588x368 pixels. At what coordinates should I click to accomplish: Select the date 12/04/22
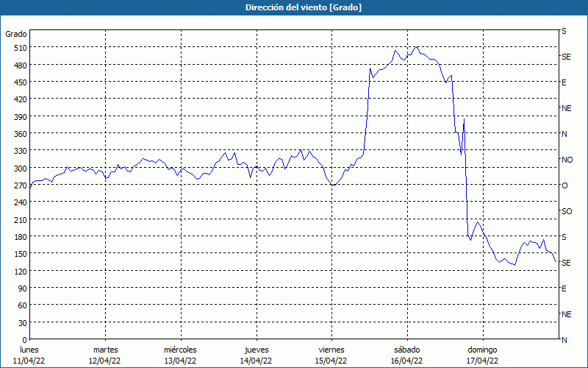104,361
